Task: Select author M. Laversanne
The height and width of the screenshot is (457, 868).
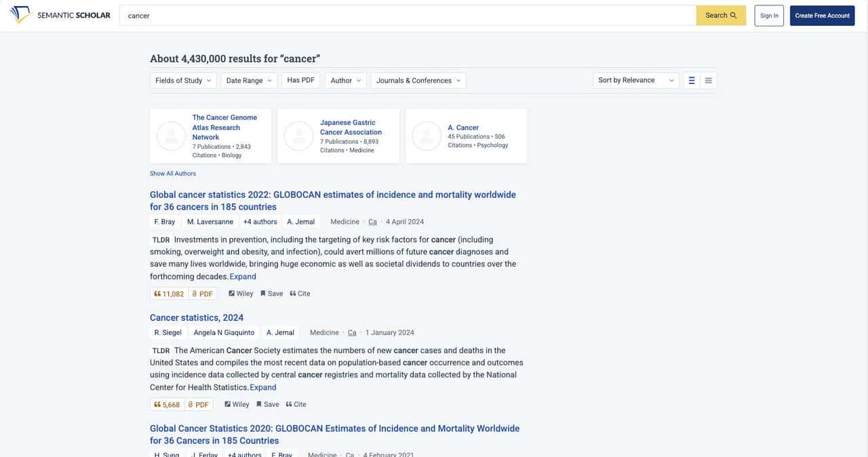Action: 210,222
